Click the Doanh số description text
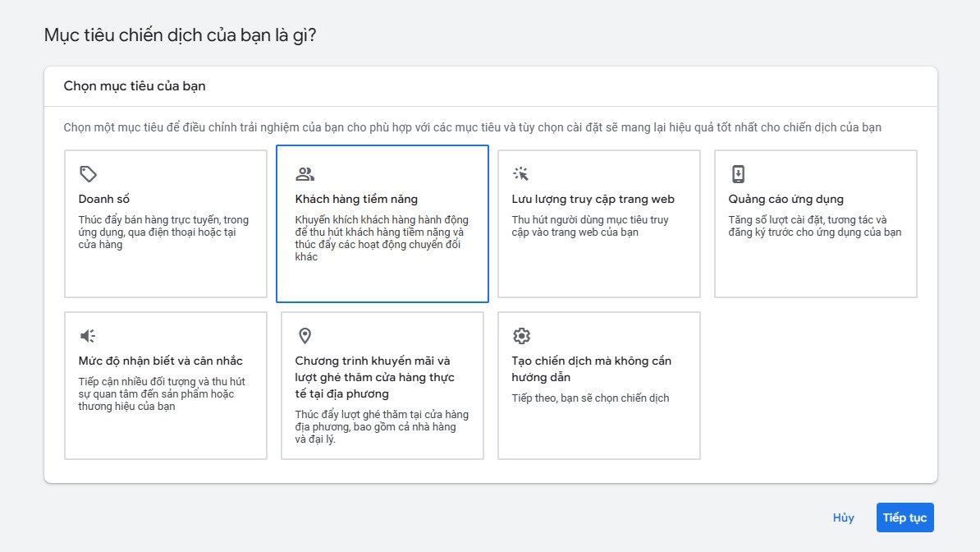The height and width of the screenshot is (552, 980). (163, 232)
